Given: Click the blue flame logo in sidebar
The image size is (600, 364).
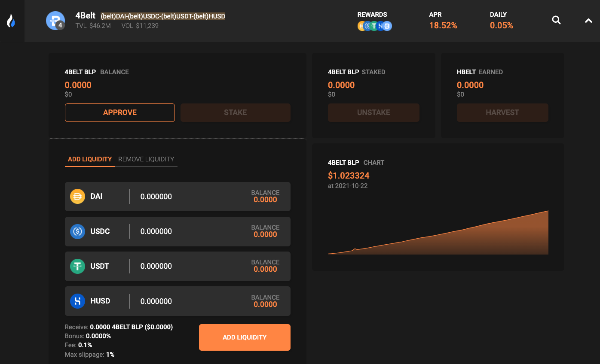Looking at the screenshot, I should pos(11,21).
